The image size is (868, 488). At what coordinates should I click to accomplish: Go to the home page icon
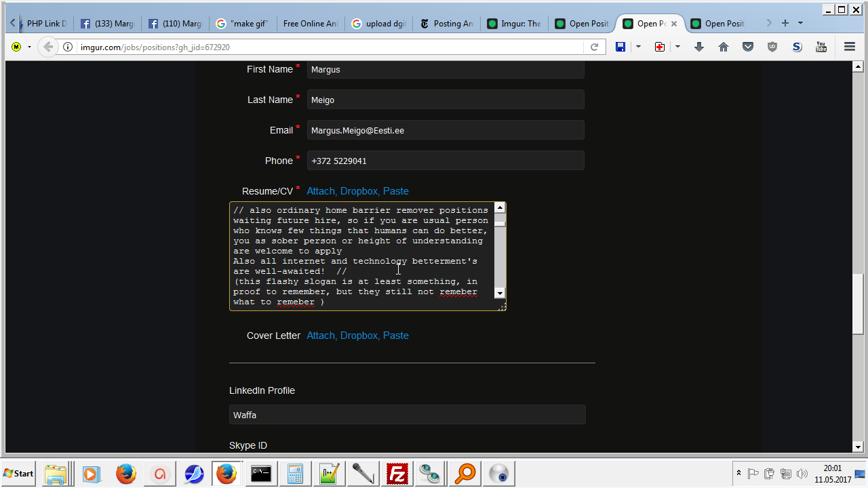pyautogui.click(x=724, y=47)
